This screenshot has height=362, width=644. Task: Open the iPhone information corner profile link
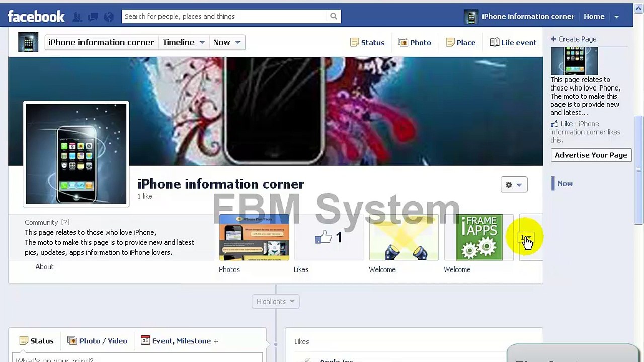[x=528, y=16]
